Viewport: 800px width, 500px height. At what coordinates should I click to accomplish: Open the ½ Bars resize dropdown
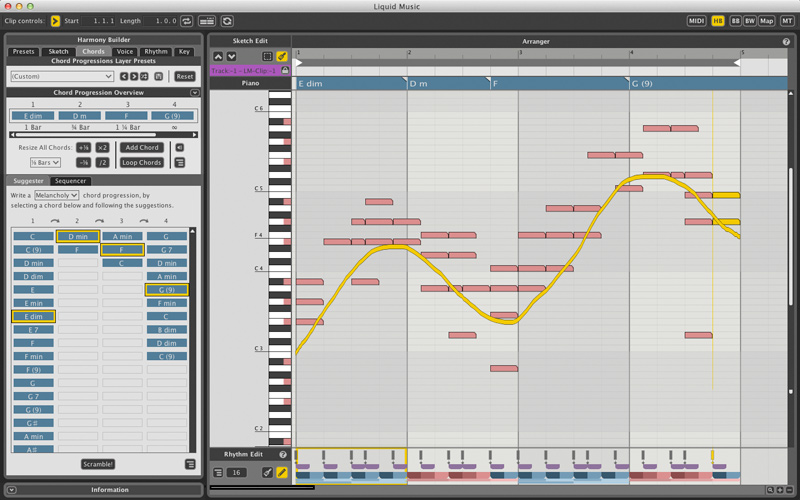click(46, 162)
